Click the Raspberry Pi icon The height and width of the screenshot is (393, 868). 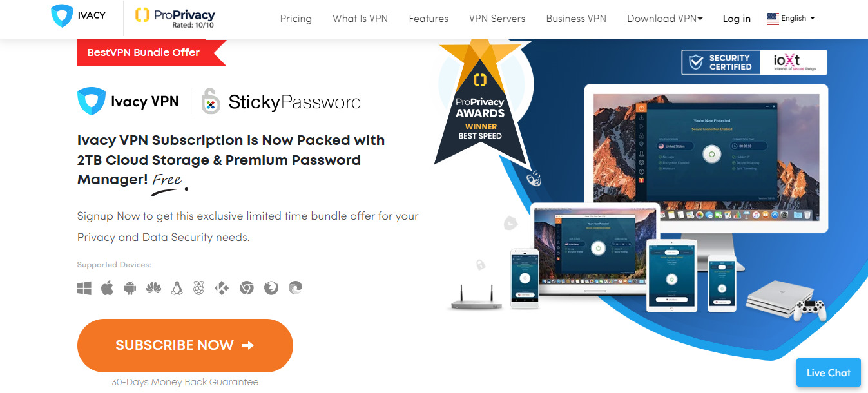pos(198,288)
